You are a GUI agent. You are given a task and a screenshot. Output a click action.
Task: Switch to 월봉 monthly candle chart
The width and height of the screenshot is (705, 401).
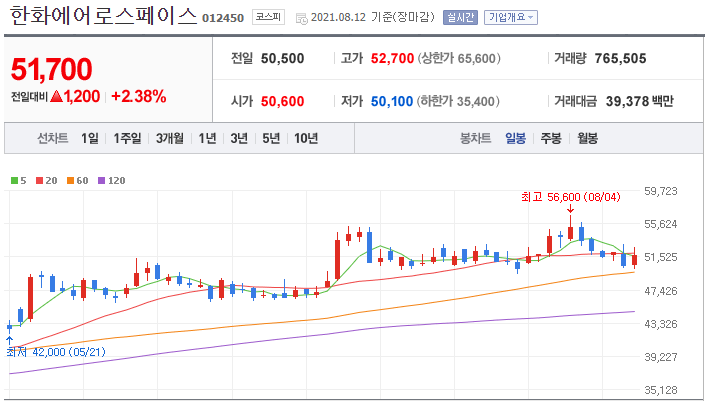588,138
